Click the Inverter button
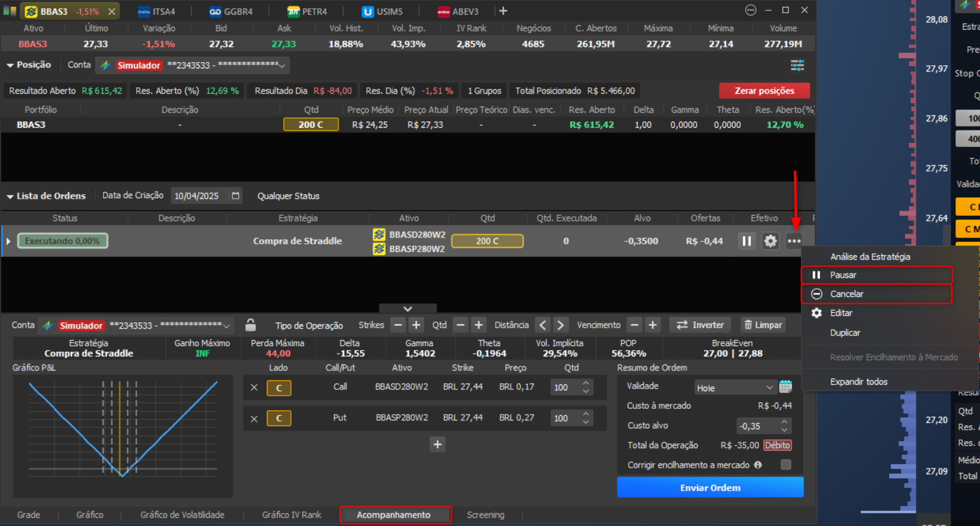 click(x=700, y=325)
